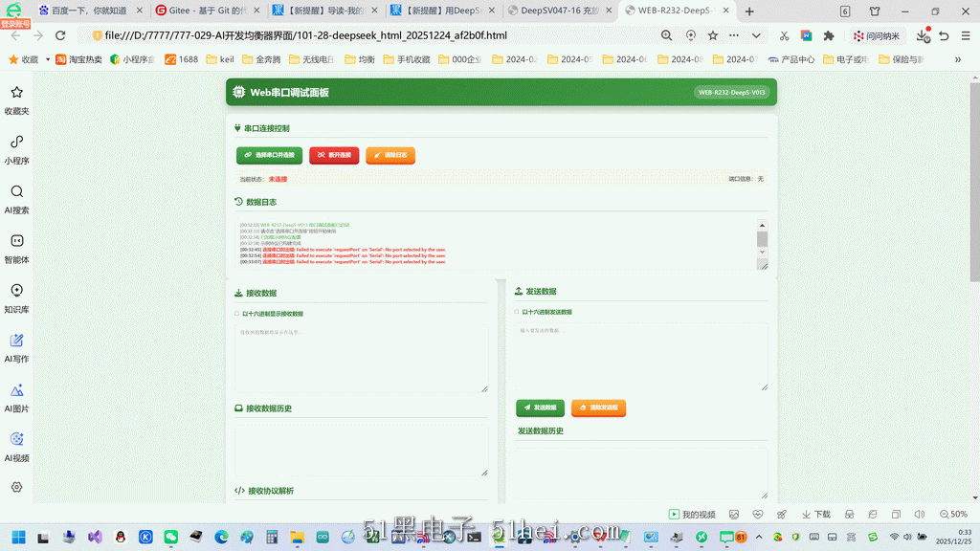
Task: Click the red disconnect button
Action: [334, 155]
